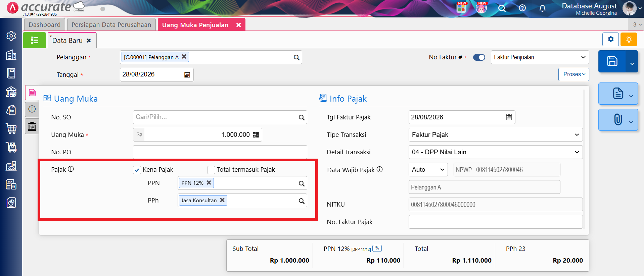Switch to the bank side tab icon
Image resolution: width=644 pixels, height=276 pixels.
point(32,126)
